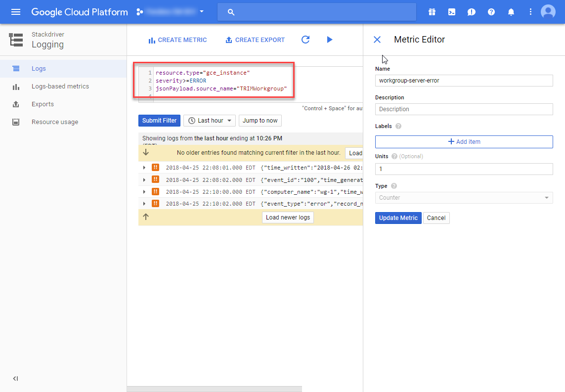Open the help question mark icon

[491, 12]
